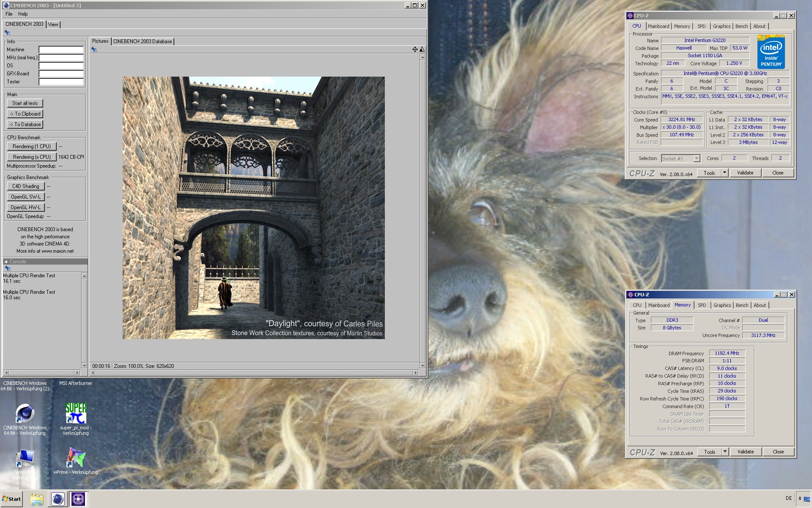Open Memory tab in top CPU-Z
Image resolution: width=812 pixels, height=508 pixels.
pyautogui.click(x=682, y=26)
